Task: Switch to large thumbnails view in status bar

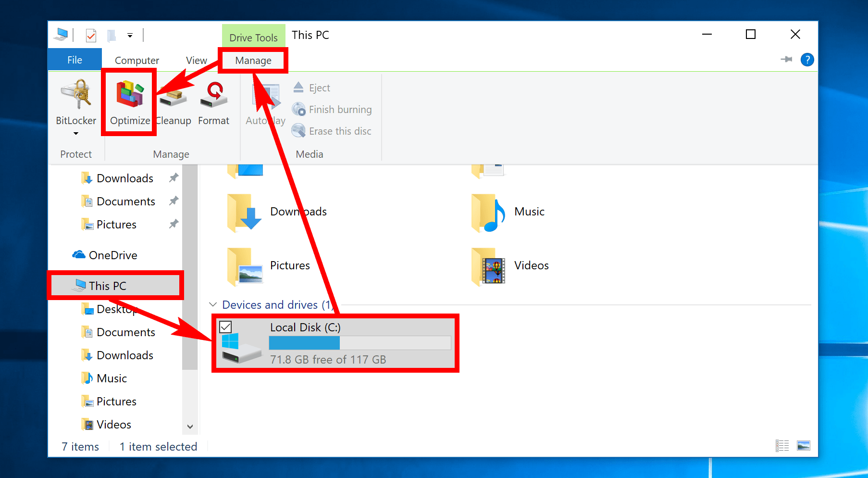Action: (x=804, y=446)
